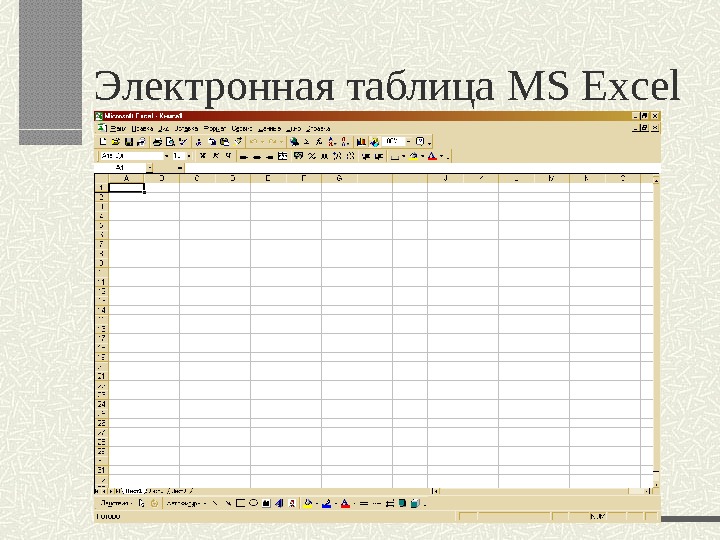Switch to the Лист2 sheet tab

click(157, 491)
